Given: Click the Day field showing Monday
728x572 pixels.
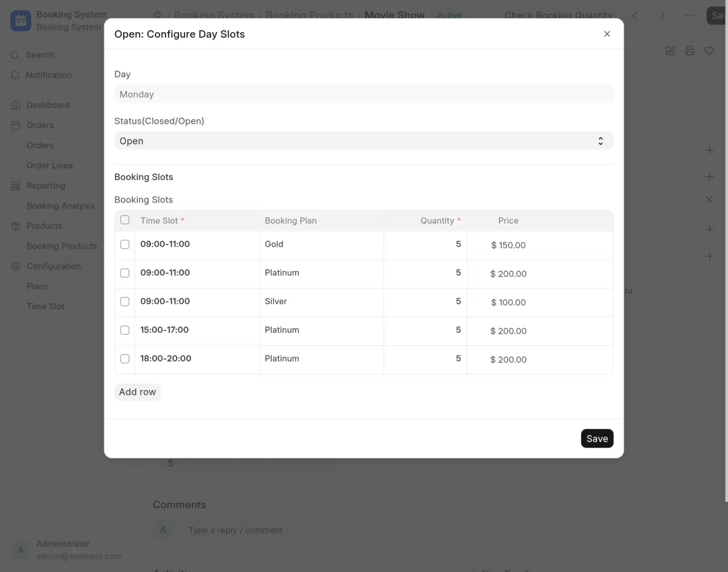Looking at the screenshot, I should (364, 94).
